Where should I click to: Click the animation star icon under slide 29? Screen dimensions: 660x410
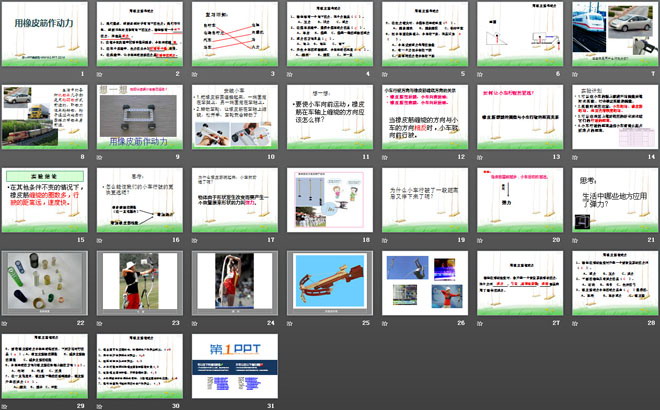[x=5, y=405]
